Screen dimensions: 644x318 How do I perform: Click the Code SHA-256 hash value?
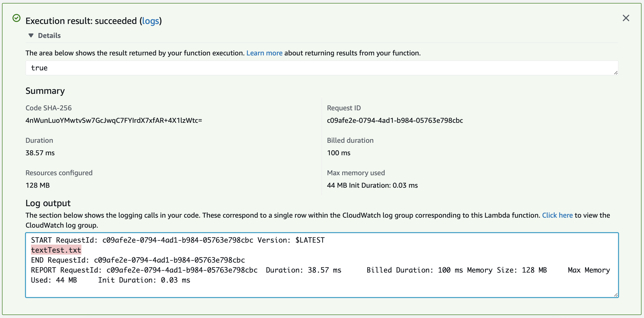pyautogui.click(x=114, y=120)
